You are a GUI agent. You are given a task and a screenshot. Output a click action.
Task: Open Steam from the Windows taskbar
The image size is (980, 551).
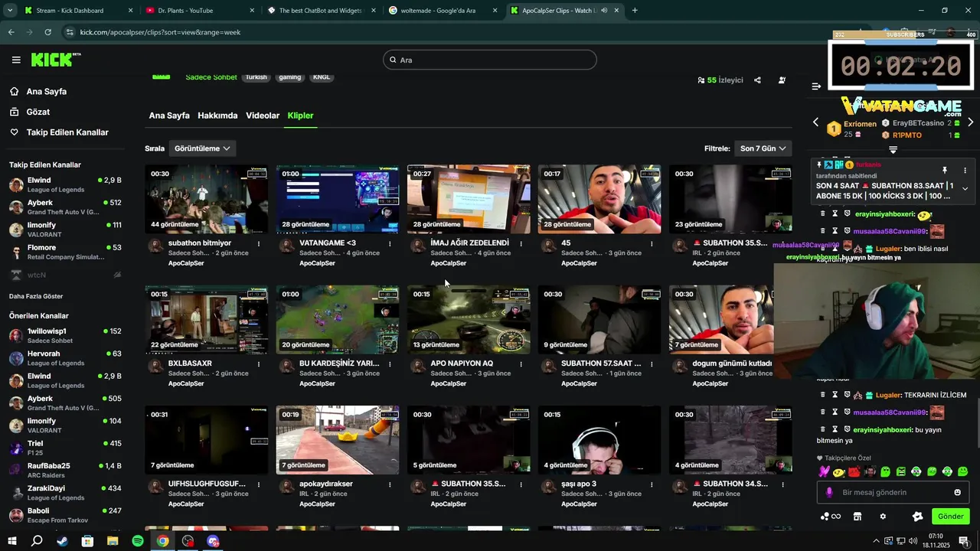(62, 541)
